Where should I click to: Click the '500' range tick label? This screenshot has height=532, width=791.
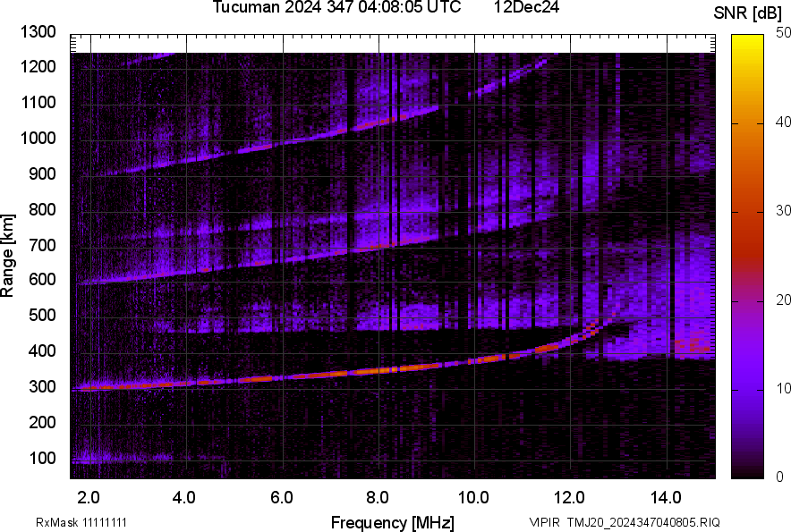(x=43, y=316)
